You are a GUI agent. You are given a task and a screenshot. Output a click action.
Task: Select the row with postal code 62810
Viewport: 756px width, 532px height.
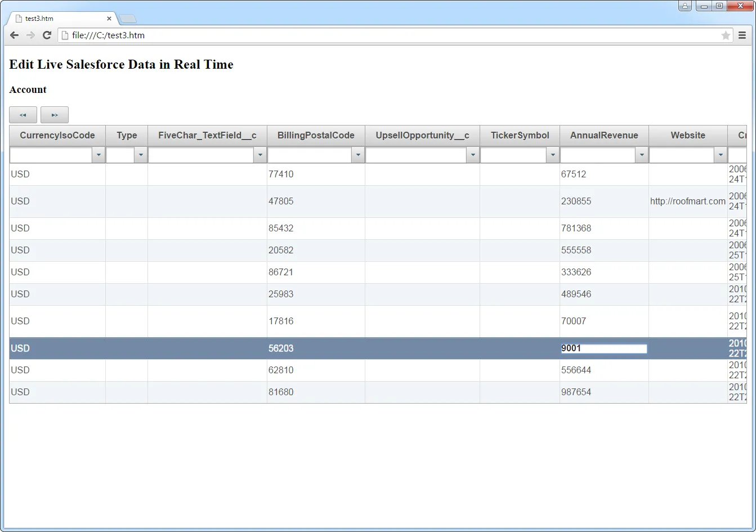281,370
